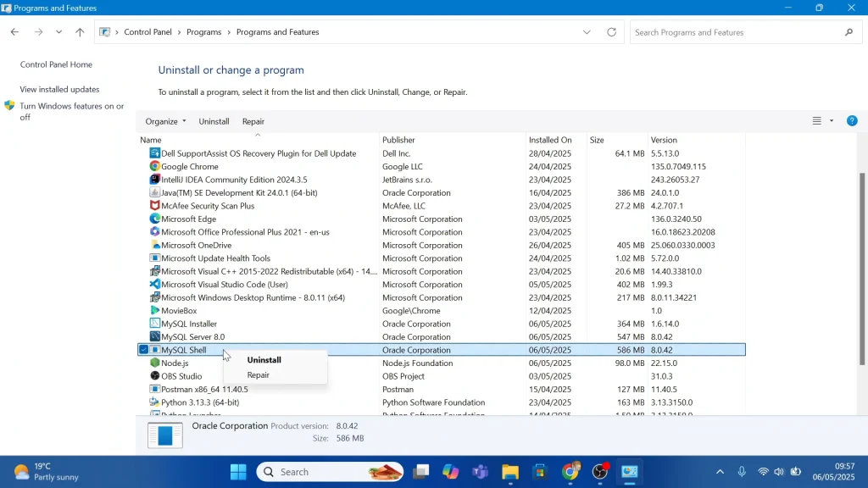Open Microsoft Teams from the taskbar
This screenshot has height=488, width=868.
pos(480,472)
